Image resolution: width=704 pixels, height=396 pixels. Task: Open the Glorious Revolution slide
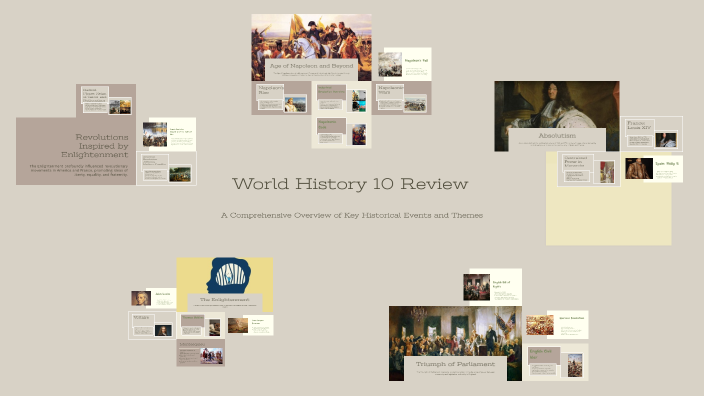click(x=557, y=325)
